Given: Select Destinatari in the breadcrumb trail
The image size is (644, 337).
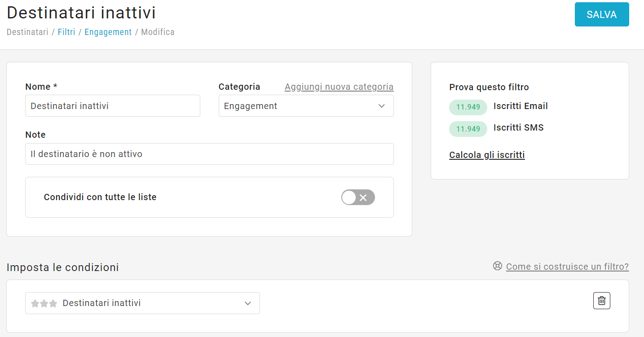Looking at the screenshot, I should pos(27,32).
